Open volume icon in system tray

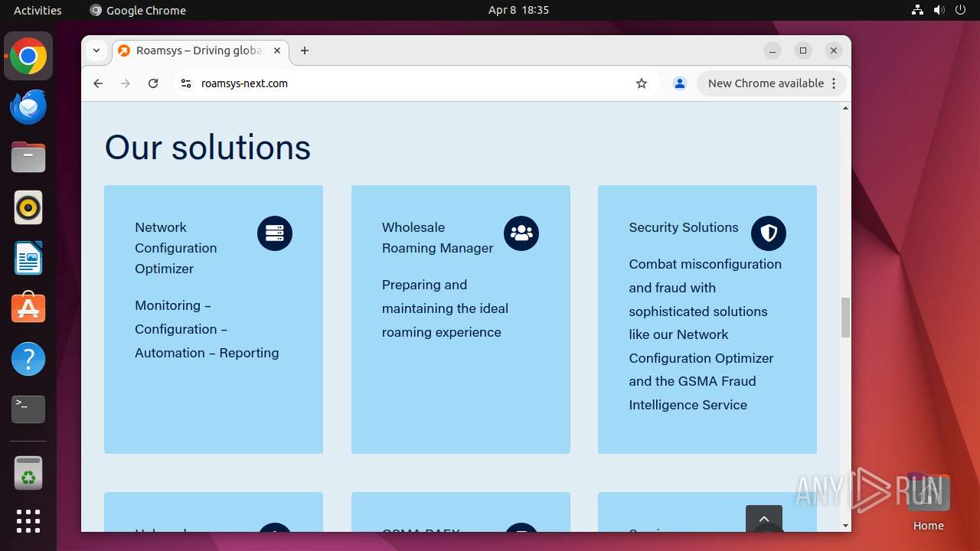coord(939,10)
